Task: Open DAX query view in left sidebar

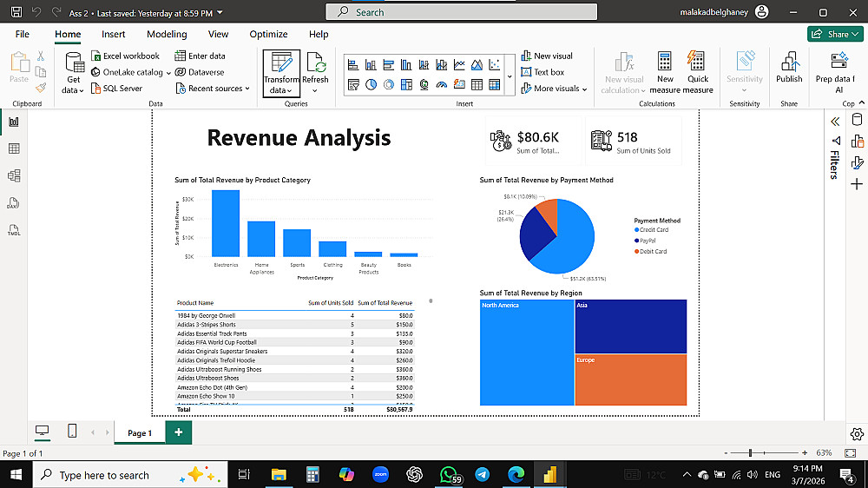Action: [x=14, y=202]
